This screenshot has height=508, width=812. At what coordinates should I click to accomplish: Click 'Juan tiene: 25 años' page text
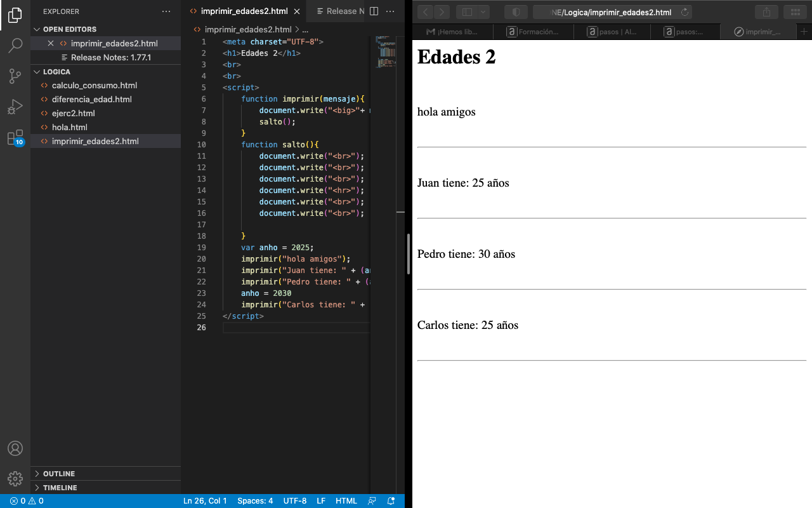tap(463, 183)
